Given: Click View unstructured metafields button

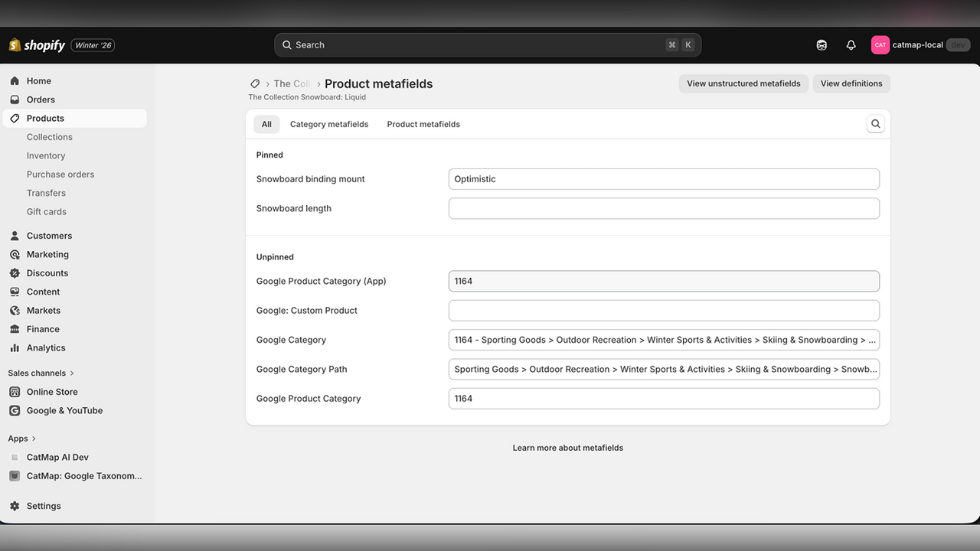Looking at the screenshot, I should point(743,83).
